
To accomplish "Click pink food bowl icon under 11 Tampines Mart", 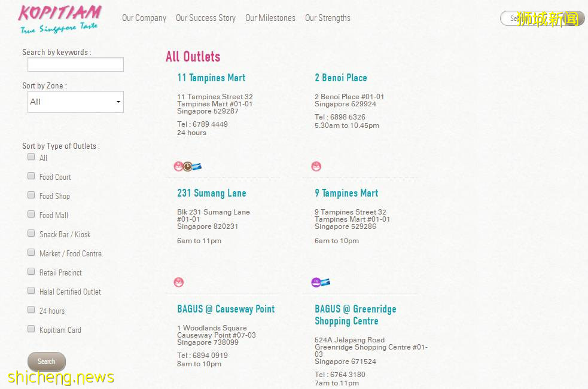I will point(178,167).
